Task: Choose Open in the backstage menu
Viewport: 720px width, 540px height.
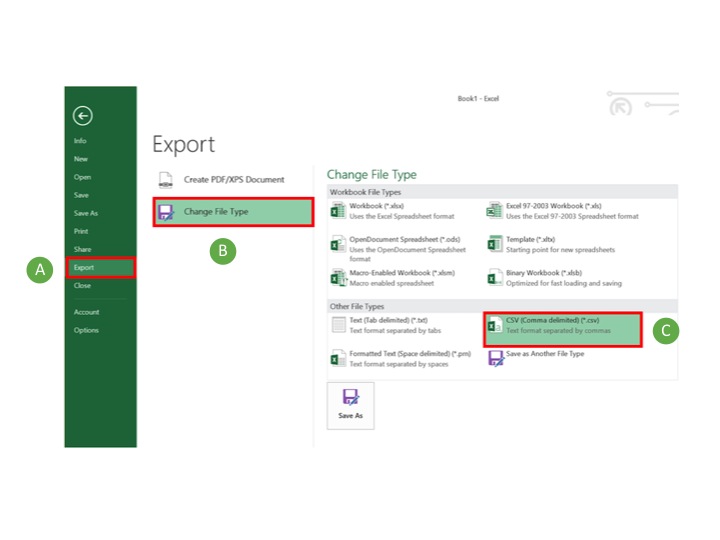Action: point(82,177)
